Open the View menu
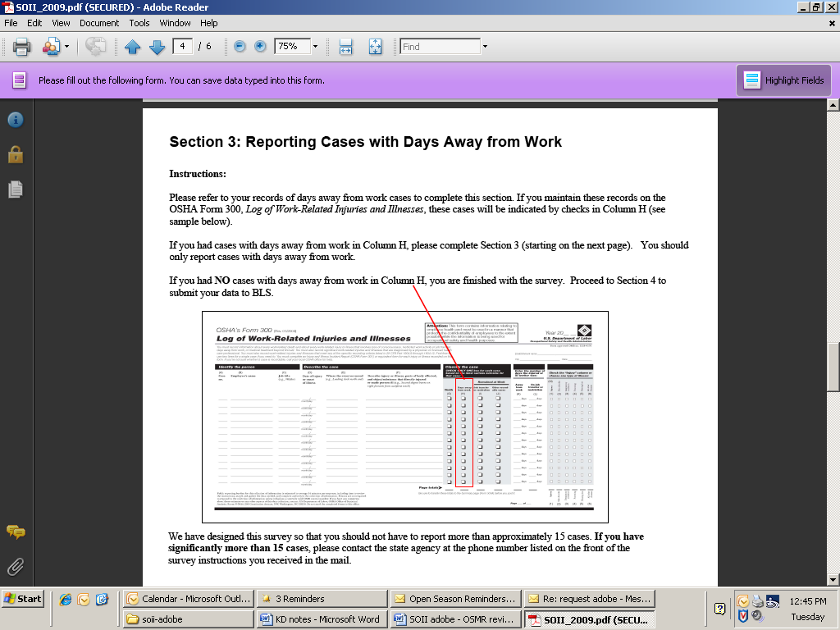The image size is (840, 630). tap(61, 23)
